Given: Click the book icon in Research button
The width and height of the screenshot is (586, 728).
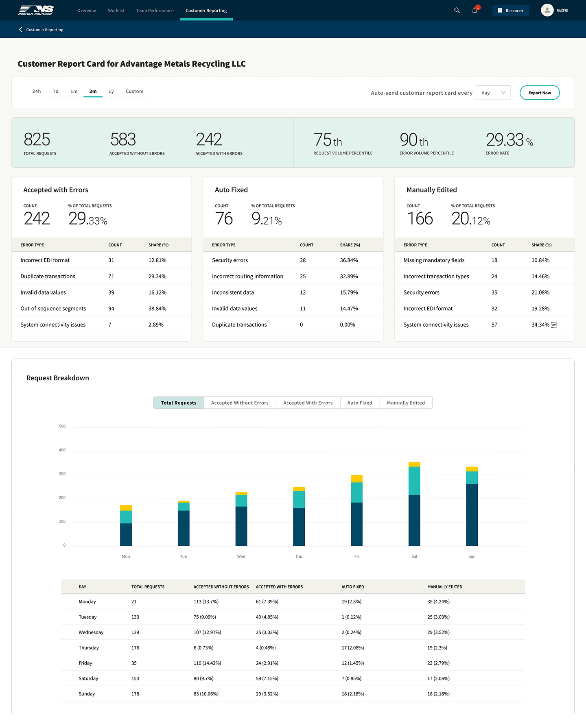Looking at the screenshot, I should (500, 11).
